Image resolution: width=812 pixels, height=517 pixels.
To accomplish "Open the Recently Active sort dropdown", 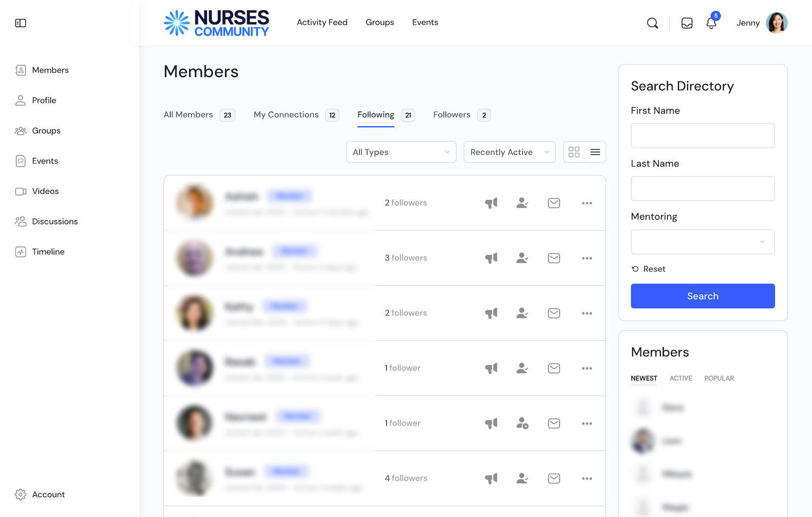I will click(509, 152).
